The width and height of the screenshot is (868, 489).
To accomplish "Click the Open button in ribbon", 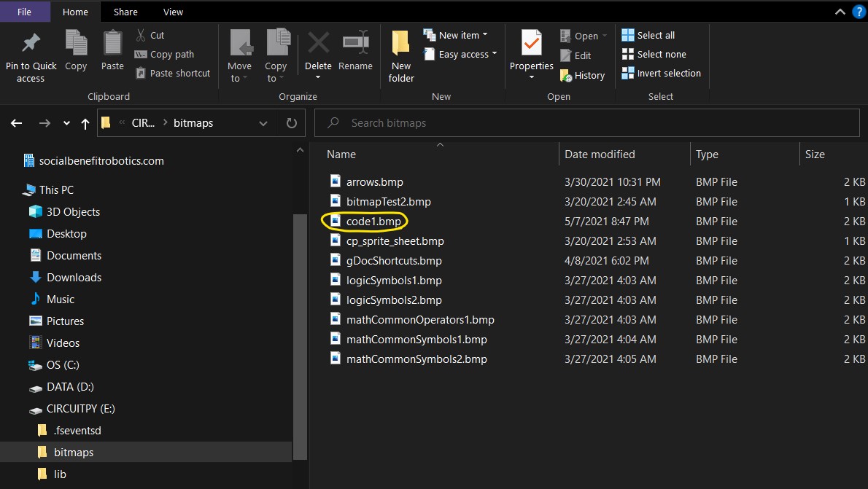I will click(584, 36).
